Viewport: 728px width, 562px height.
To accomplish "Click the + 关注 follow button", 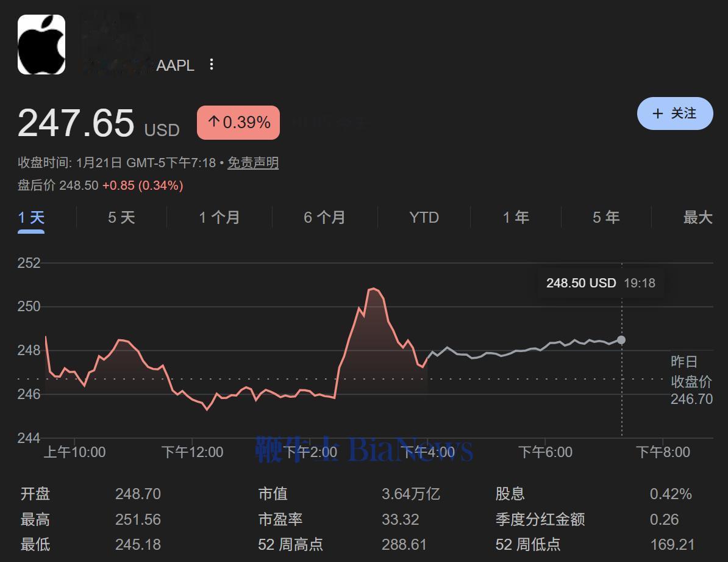I will (x=675, y=113).
